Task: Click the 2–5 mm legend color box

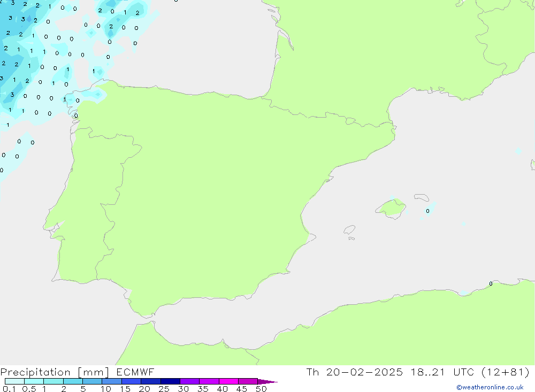Action: (73, 381)
